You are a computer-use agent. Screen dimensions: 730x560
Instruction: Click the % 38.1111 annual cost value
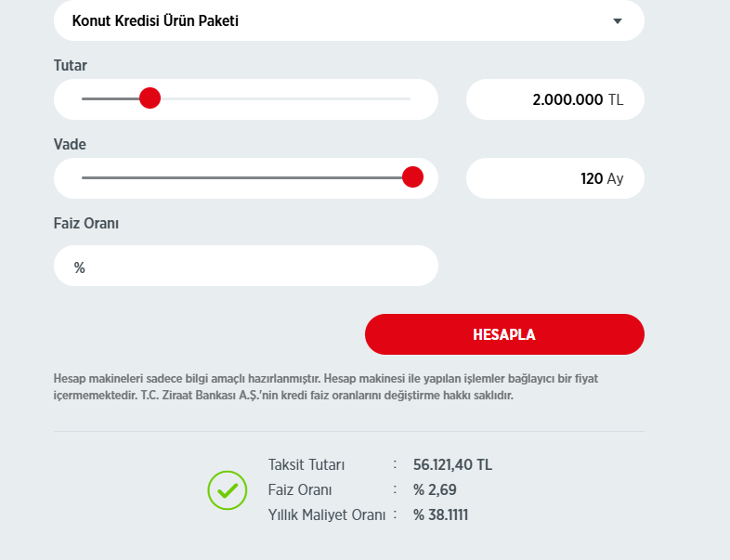(x=440, y=514)
